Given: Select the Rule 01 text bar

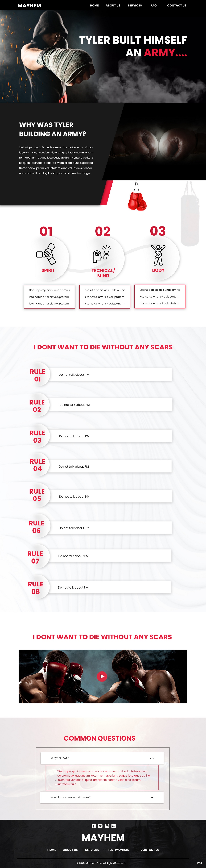Looking at the screenshot, I should (110, 375).
